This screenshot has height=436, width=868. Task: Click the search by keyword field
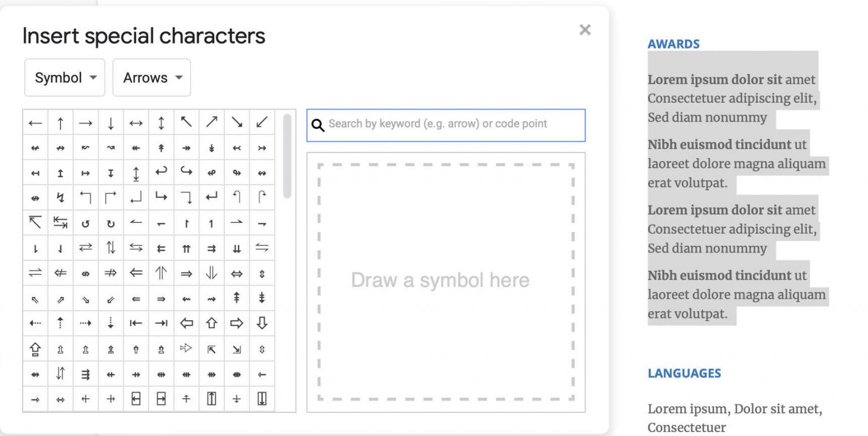point(452,124)
